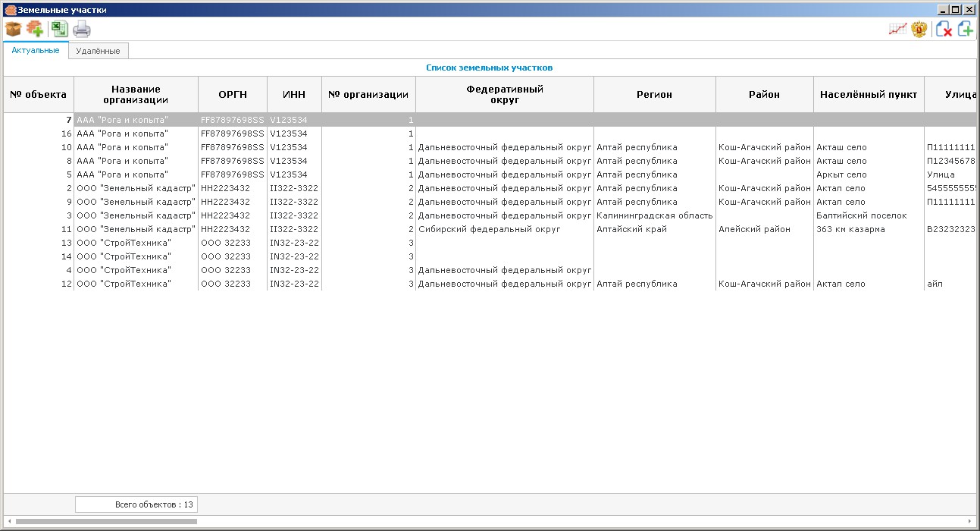The width and height of the screenshot is (980, 531).
Task: Select object number 3 cell
Action: (x=39, y=215)
